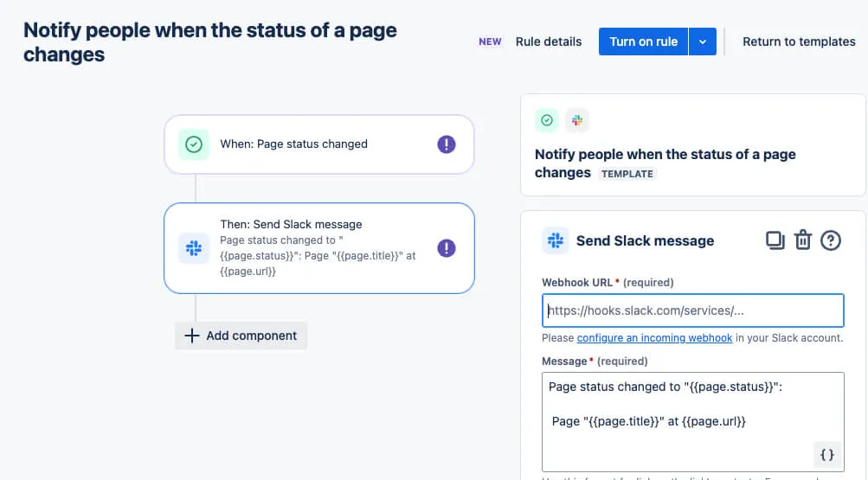Click the Webhook URL (required) label

[608, 283]
